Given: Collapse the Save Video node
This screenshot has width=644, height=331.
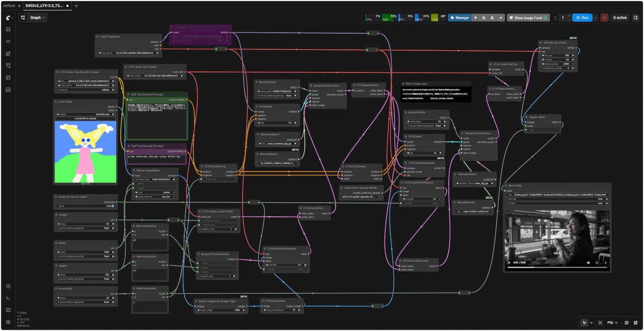Looking at the screenshot, I should [x=506, y=186].
